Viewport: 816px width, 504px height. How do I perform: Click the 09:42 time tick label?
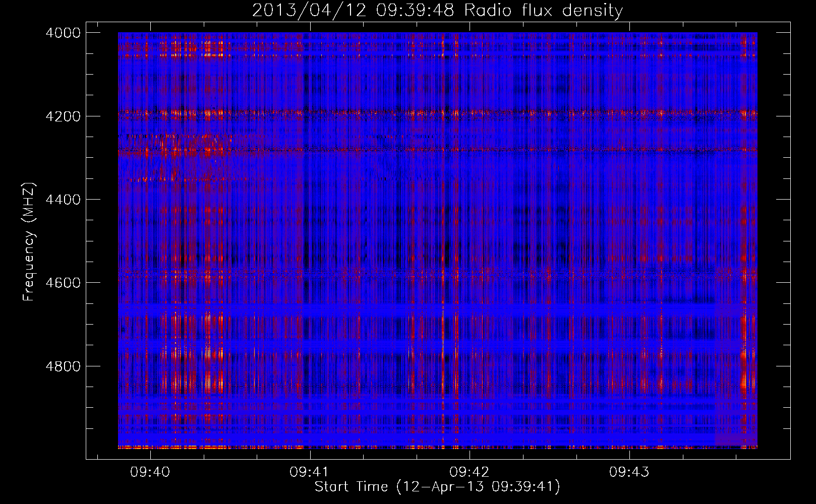469,472
